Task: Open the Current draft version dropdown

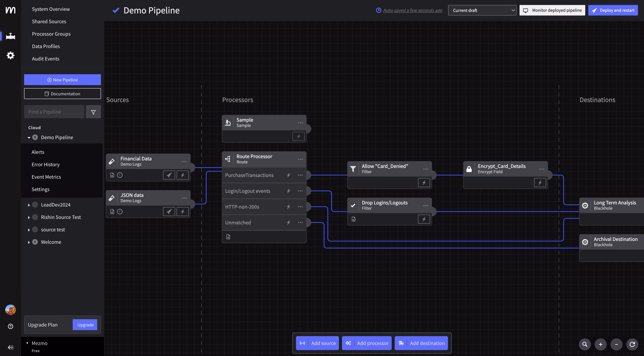Action: (482, 10)
